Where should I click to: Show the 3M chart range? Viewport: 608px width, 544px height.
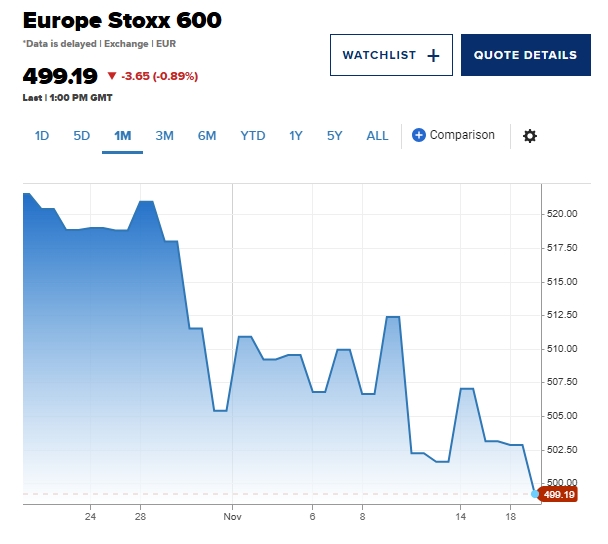click(165, 136)
